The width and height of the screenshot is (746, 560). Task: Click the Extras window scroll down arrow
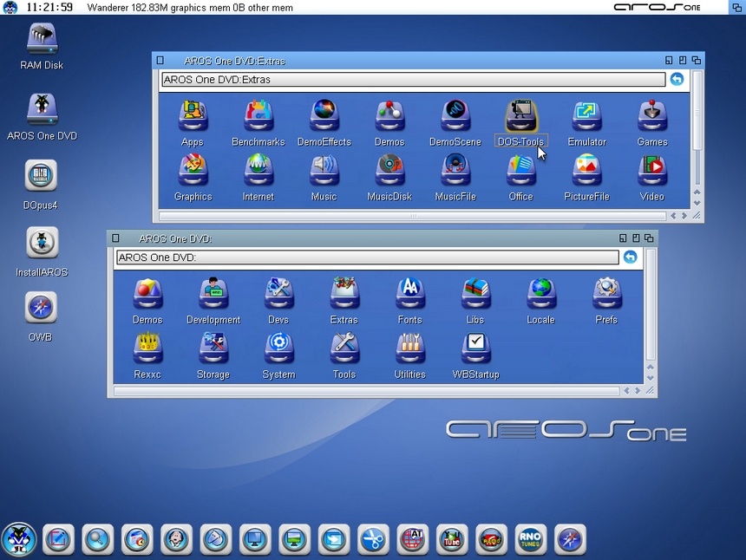tap(696, 202)
